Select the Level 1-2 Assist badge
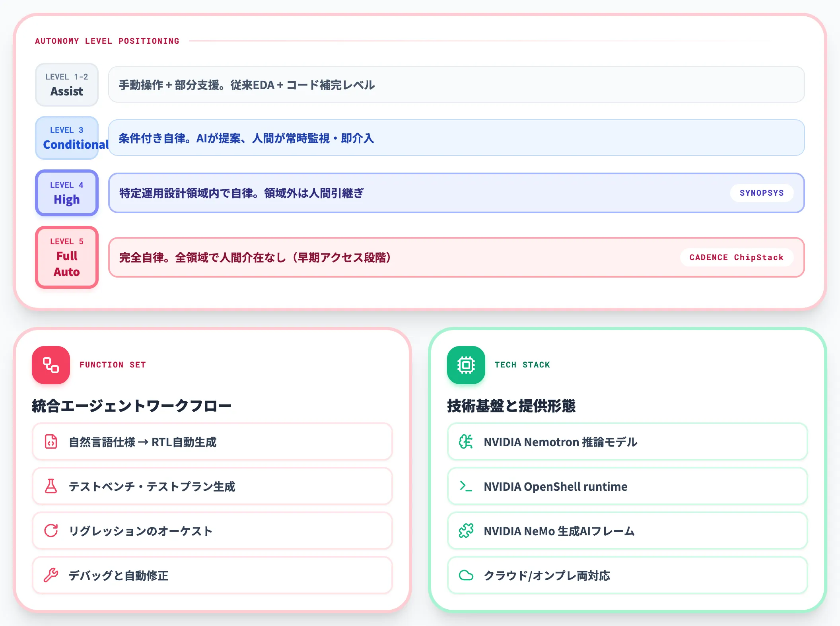The height and width of the screenshot is (626, 840). [67, 85]
